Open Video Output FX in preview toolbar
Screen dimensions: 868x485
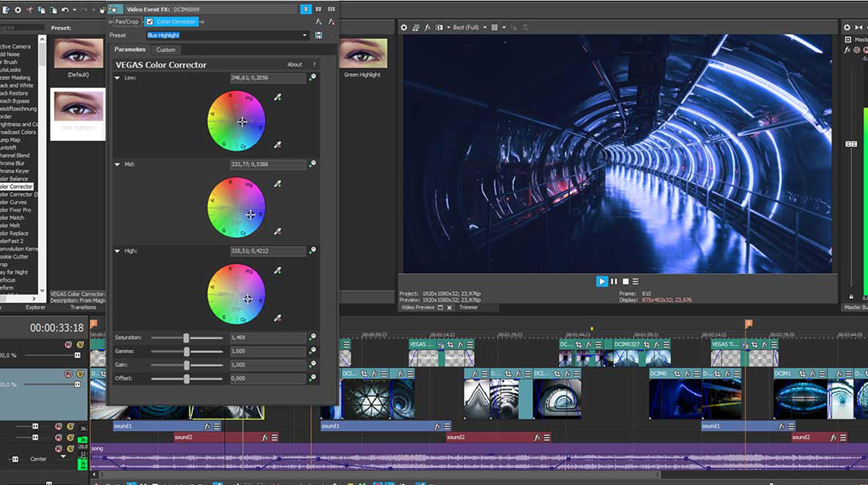[427, 27]
